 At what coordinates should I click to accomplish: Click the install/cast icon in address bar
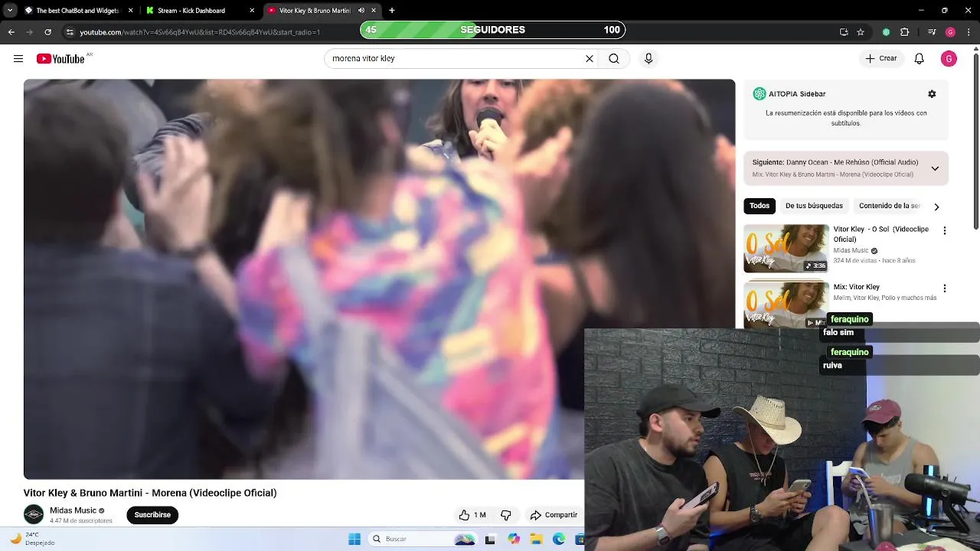[x=844, y=32]
